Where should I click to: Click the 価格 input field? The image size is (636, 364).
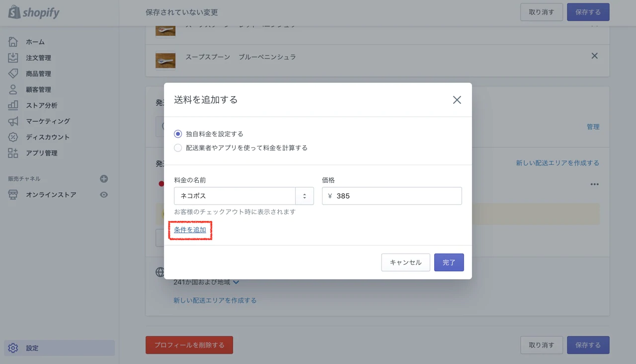[x=397, y=196]
